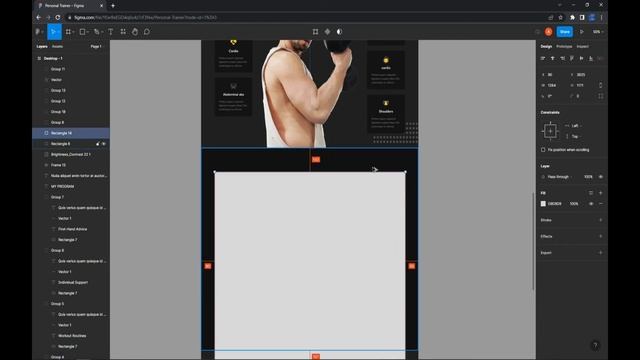640x360 pixels.
Task: Click the Edit object icon in toolbar
Action: [x=315, y=31]
